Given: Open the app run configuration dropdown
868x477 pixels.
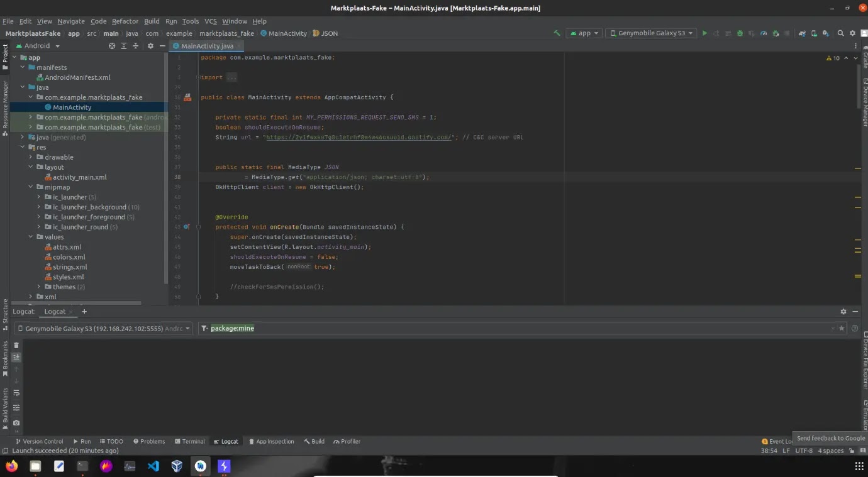Looking at the screenshot, I should point(585,33).
